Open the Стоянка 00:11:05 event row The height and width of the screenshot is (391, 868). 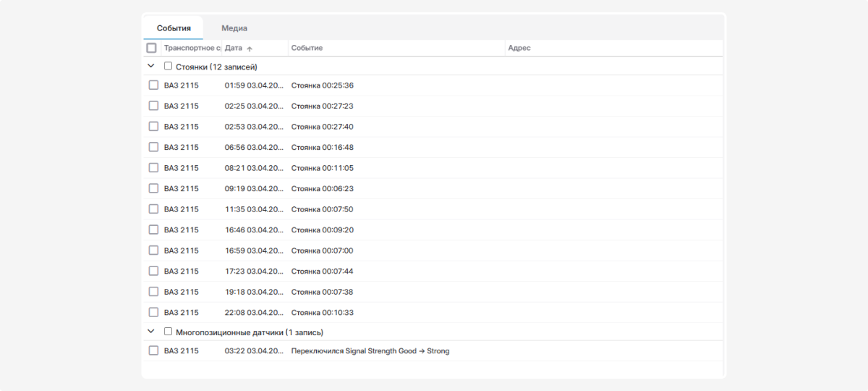pos(322,168)
